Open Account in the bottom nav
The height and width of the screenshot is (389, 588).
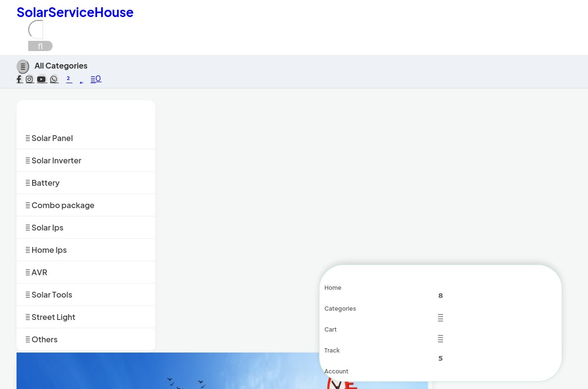tap(336, 371)
